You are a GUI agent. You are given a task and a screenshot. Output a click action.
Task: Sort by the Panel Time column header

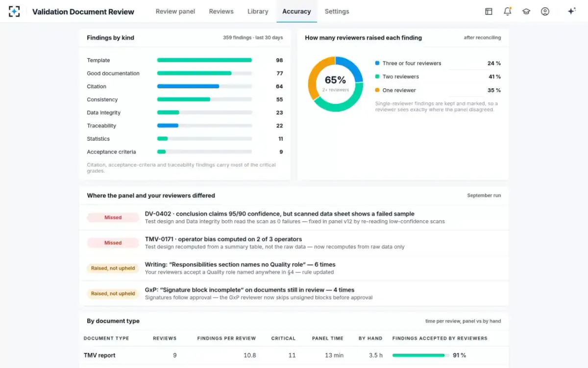pos(328,339)
